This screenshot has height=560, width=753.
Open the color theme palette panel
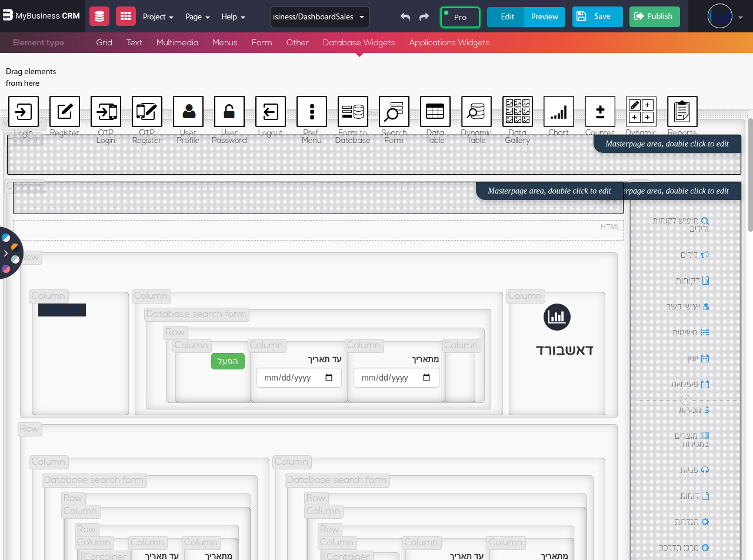tap(6, 253)
